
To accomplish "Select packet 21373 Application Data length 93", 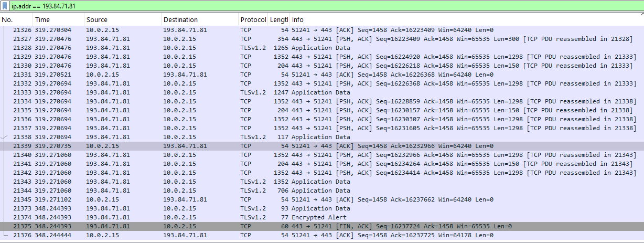I will click(x=322, y=208).
